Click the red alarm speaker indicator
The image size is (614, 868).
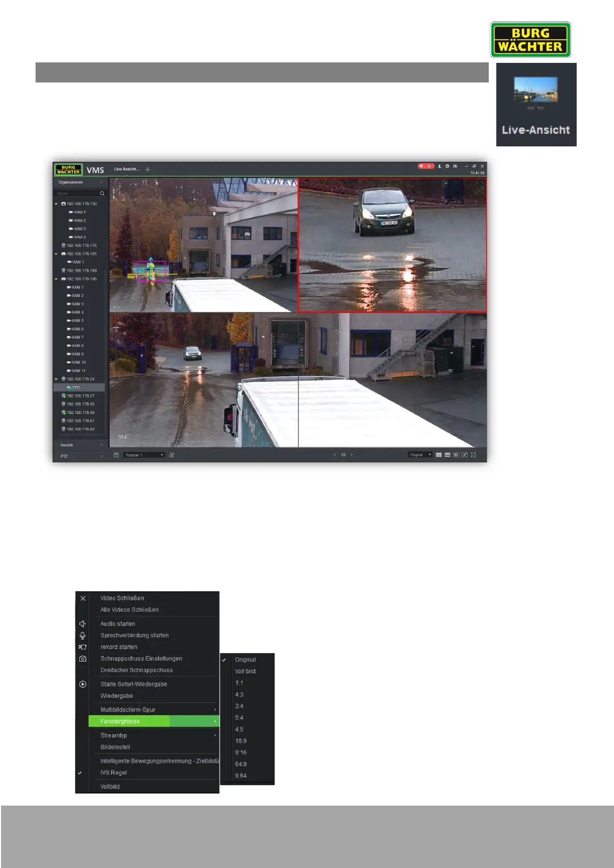[425, 166]
